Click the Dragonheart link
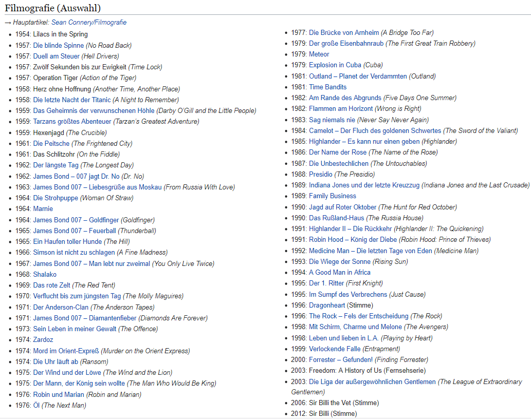Screen dimensions: 531x420 pyautogui.click(x=327, y=305)
